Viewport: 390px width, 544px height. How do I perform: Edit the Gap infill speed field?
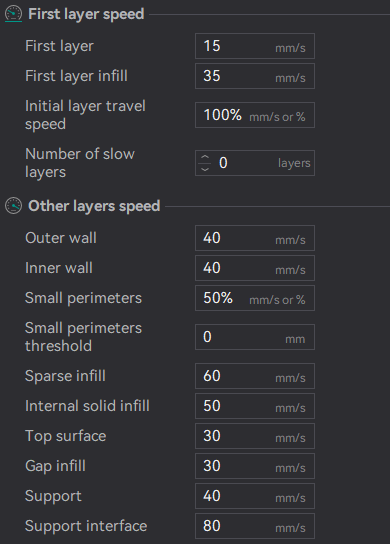[255, 466]
